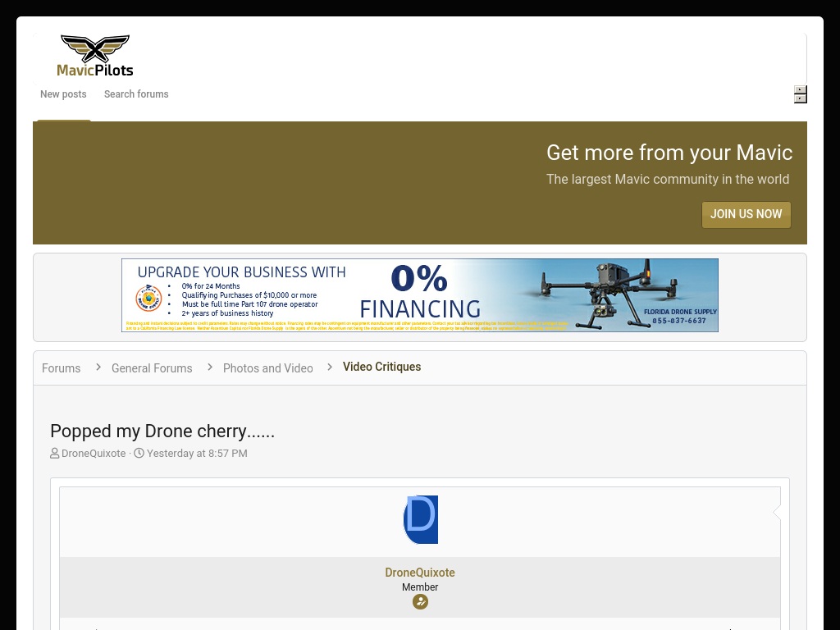This screenshot has width=840, height=630.
Task: Select the Video Critiques breadcrumb
Action: coord(382,367)
